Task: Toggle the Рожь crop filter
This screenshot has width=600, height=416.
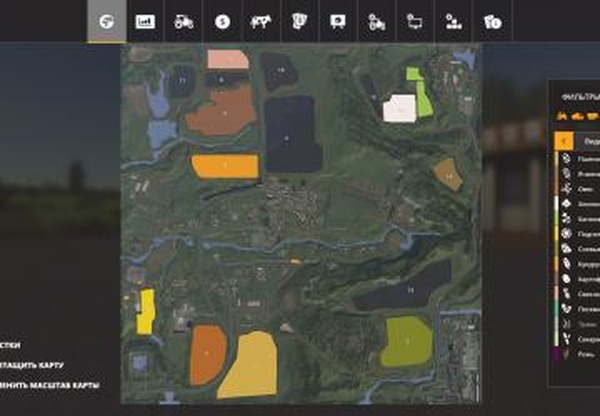Action: 578,354
